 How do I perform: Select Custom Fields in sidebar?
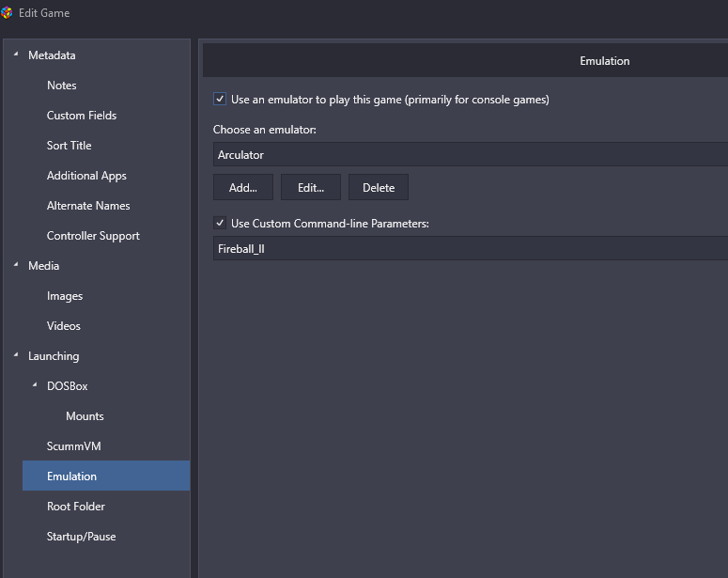(x=82, y=116)
